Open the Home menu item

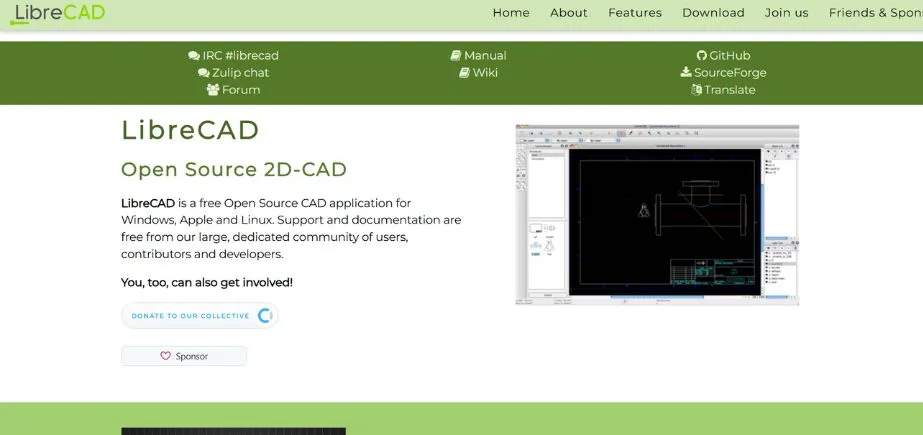pyautogui.click(x=511, y=13)
